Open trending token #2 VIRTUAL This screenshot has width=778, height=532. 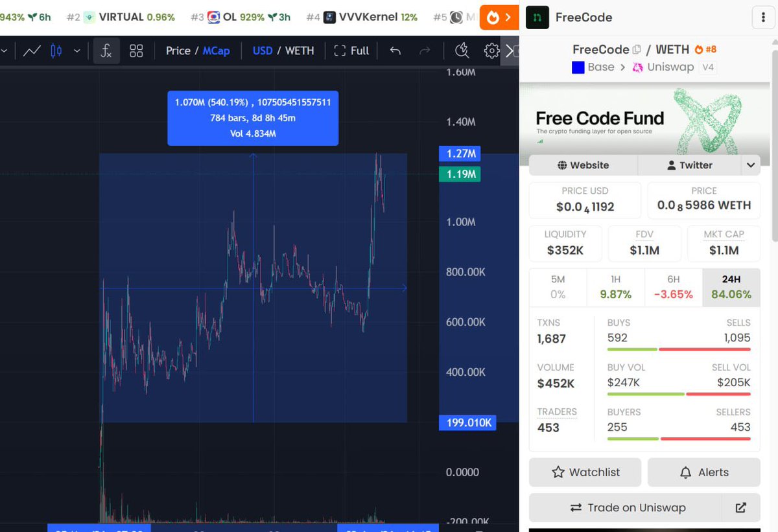click(120, 17)
